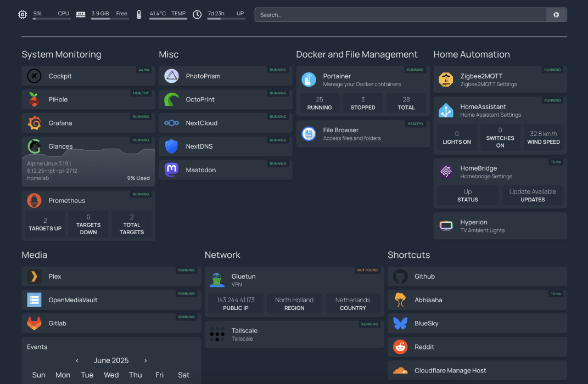
Task: Open the Reddit shortcut link
Action: 477,347
